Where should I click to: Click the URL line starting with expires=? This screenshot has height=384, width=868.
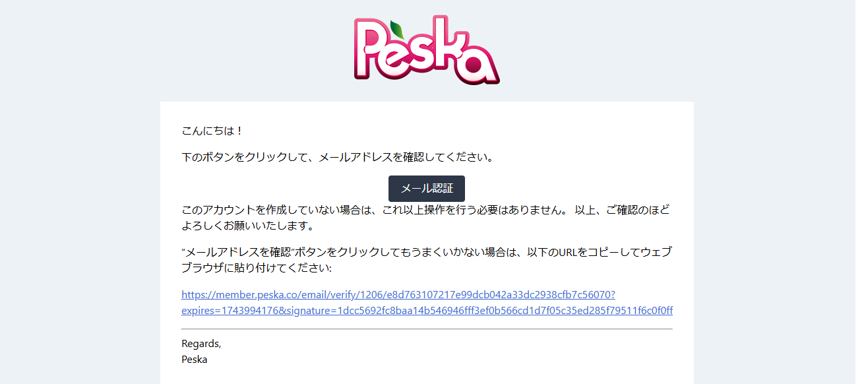[x=427, y=310]
